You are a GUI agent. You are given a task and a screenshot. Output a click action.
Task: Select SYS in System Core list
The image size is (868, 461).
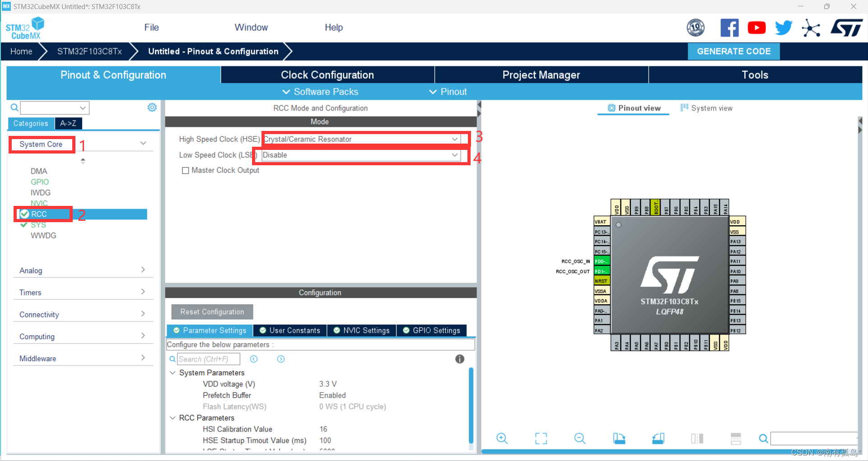[38, 225]
